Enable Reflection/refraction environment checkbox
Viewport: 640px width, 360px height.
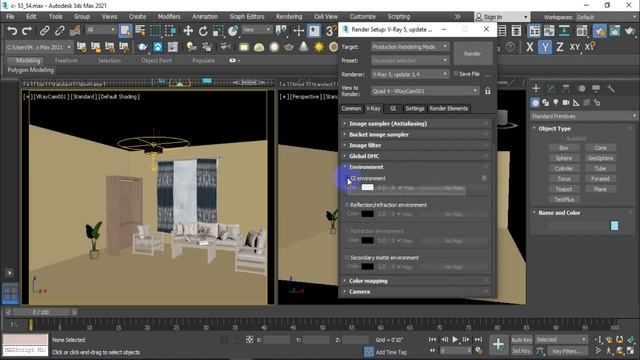[x=347, y=205]
